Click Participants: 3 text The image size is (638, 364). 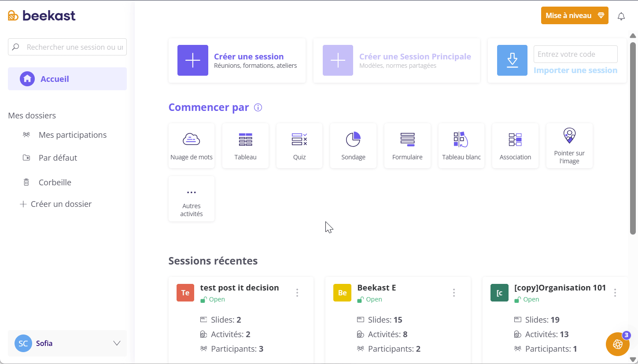pyautogui.click(x=237, y=349)
